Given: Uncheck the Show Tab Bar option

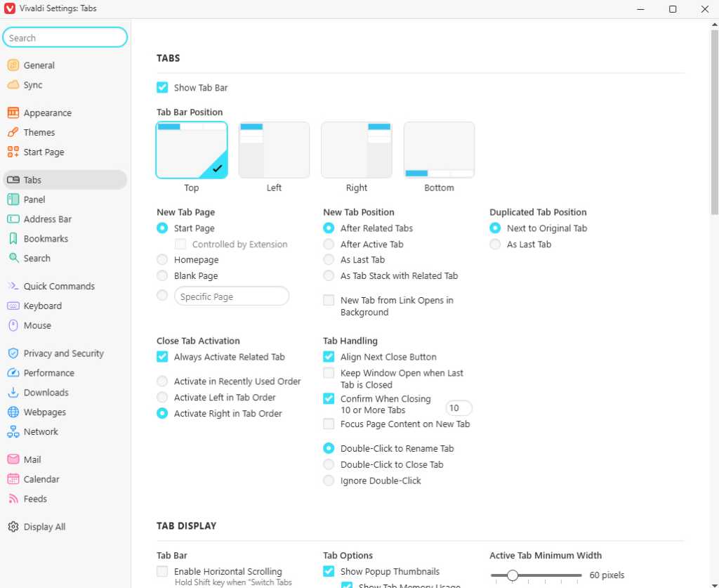Looking at the screenshot, I should pyautogui.click(x=162, y=87).
